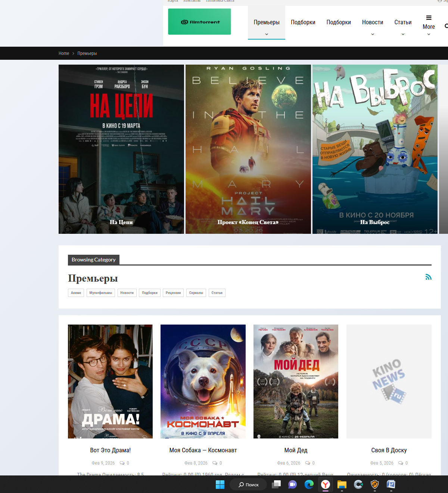Open Microsoft Word from taskbar
Screen dimensions: 448x493
pos(391,484)
